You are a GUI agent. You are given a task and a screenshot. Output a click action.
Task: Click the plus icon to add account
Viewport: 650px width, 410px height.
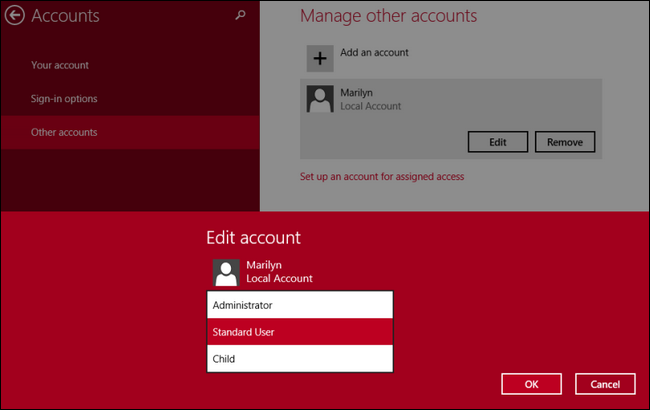coord(320,58)
